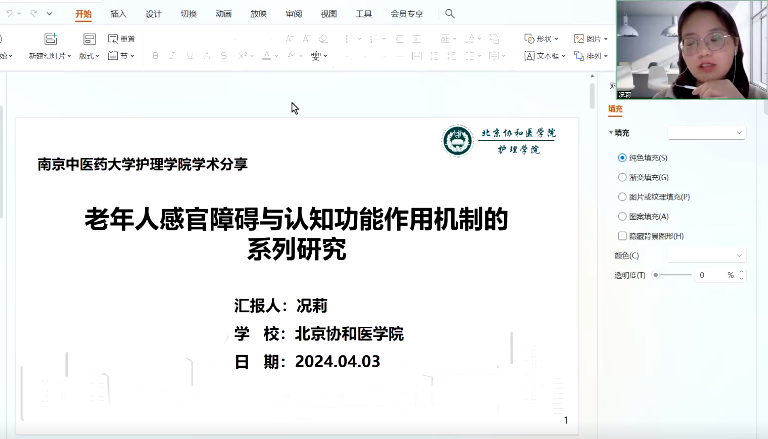This screenshot has width=768, height=439.
Task: Select Picture or texture fill (图片或纹理填充)
Action: pos(623,197)
